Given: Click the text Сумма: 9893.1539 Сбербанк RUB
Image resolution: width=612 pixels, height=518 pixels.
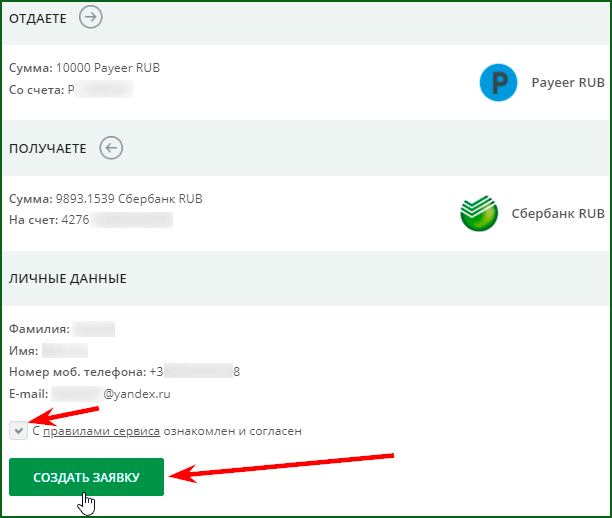Looking at the screenshot, I should pyautogui.click(x=106, y=199).
